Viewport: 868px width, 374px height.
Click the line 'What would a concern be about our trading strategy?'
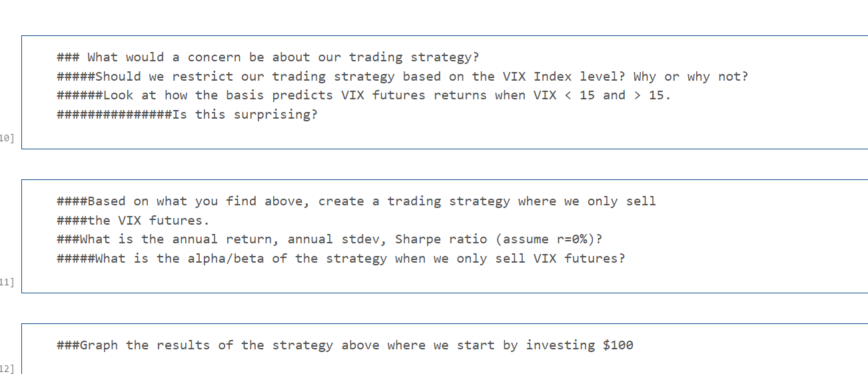(268, 57)
